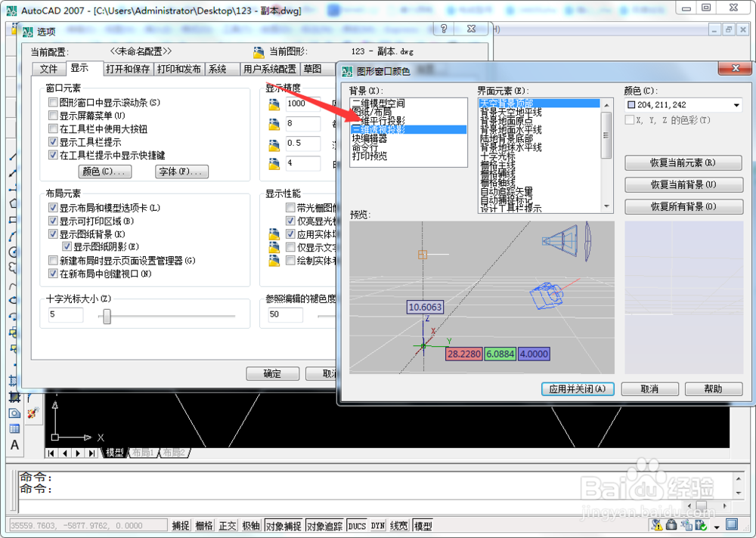This screenshot has height=538, width=756.
Task: Open the status bar tray menu arrow
Action: [717, 527]
